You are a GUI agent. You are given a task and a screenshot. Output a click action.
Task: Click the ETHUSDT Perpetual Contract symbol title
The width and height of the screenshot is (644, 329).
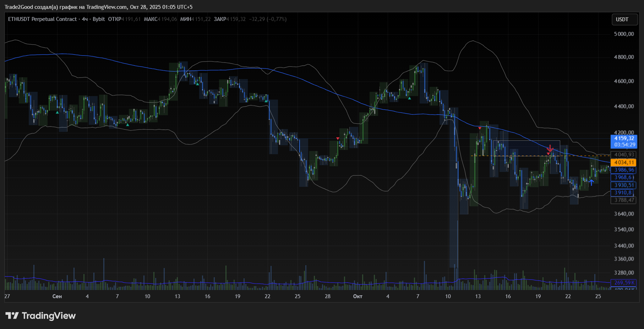[x=42, y=19]
